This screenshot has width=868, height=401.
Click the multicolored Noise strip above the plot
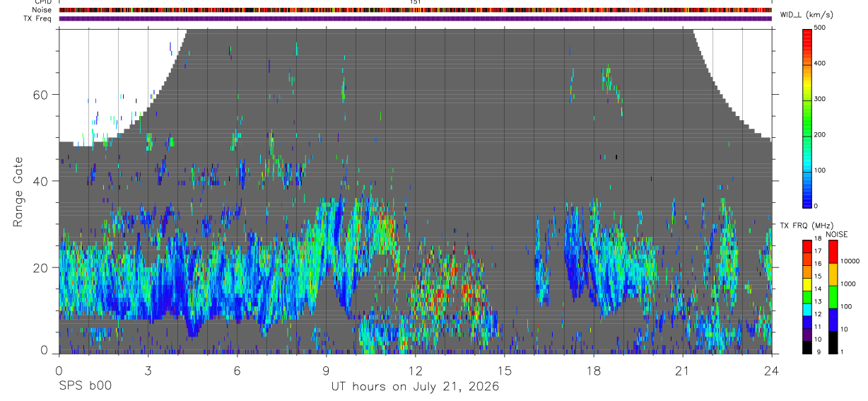pyautogui.click(x=416, y=10)
